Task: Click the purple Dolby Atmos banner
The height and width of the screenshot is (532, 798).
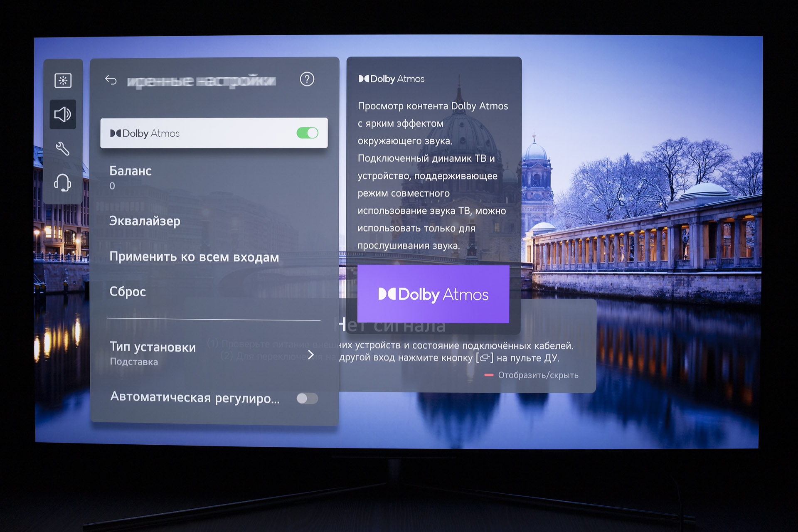Action: click(433, 294)
